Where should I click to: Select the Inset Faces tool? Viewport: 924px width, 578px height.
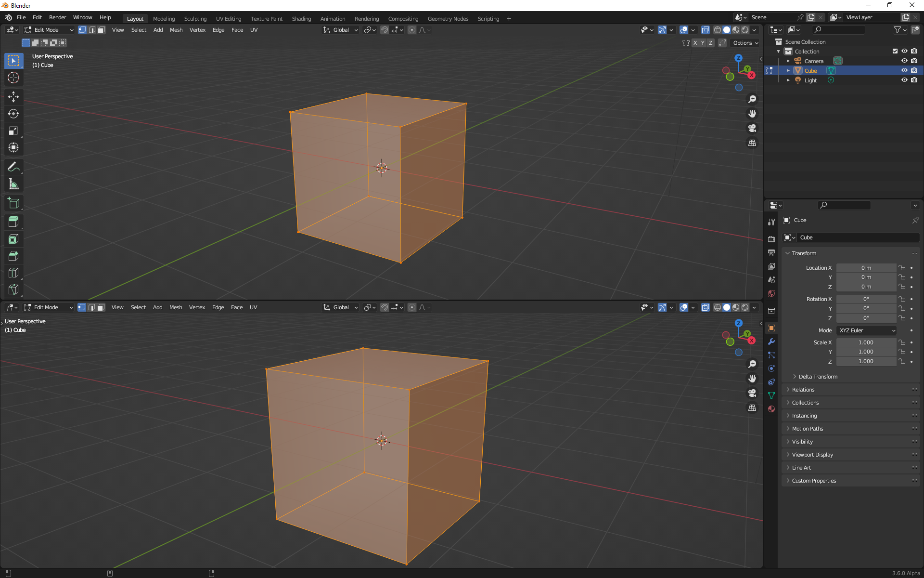click(13, 239)
